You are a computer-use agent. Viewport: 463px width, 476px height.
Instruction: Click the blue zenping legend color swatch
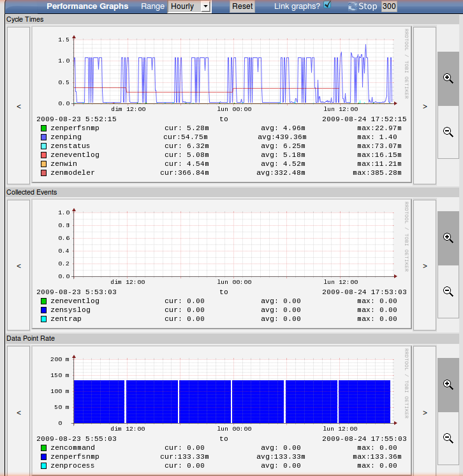coord(43,137)
